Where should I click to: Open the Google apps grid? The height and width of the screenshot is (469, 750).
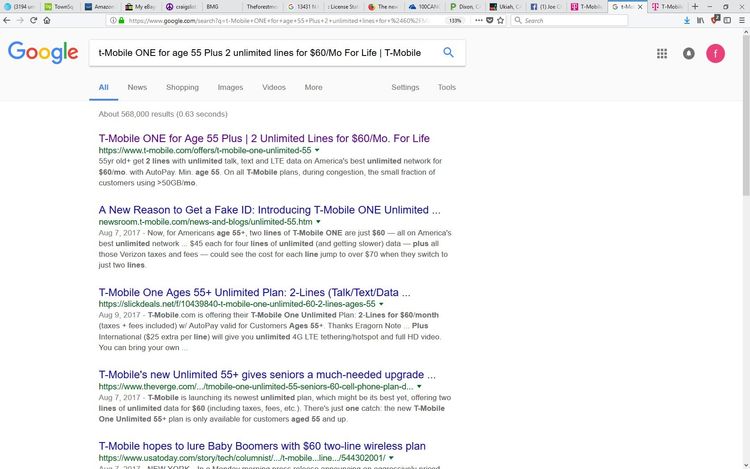pos(662,54)
